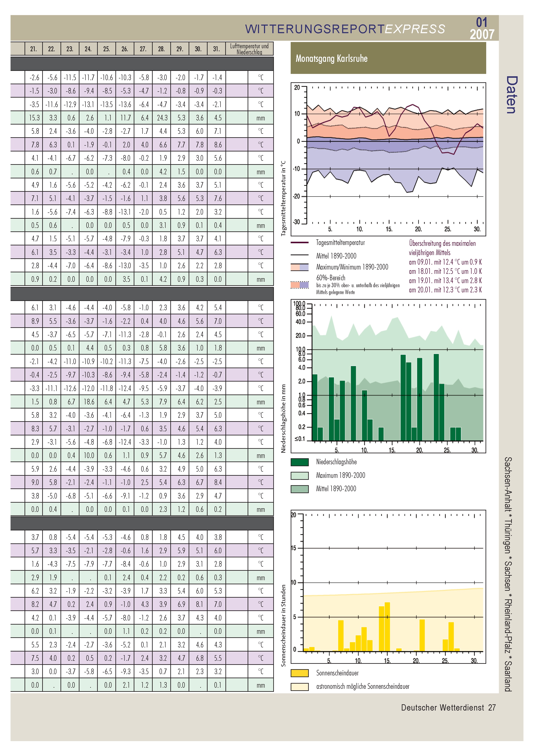Click the '24.' column header

pos(88,49)
